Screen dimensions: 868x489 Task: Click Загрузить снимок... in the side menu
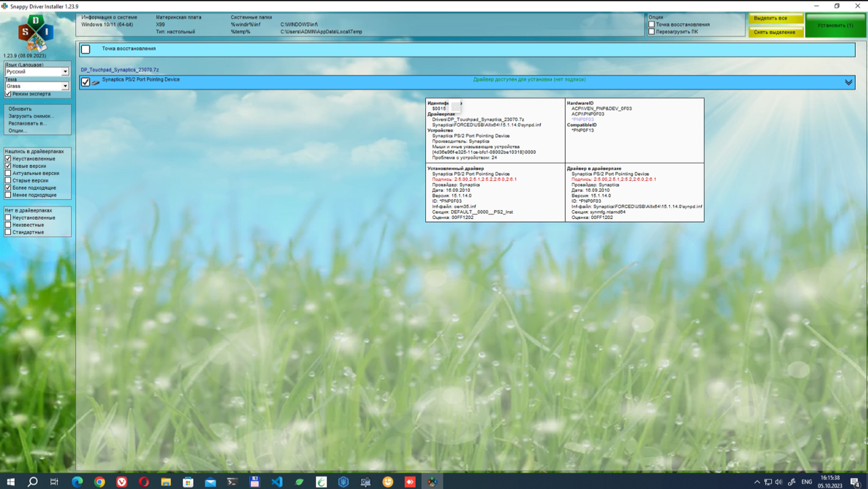pos(31,116)
